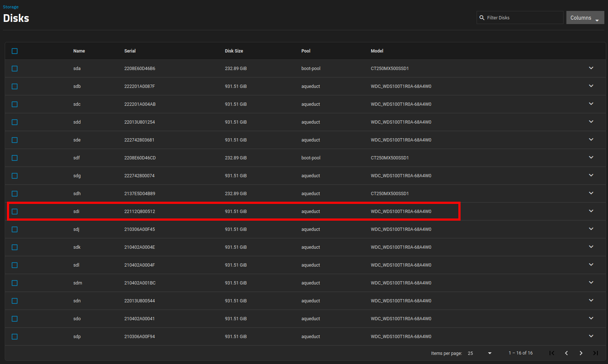Click the Storage breadcrumb link

(11, 7)
